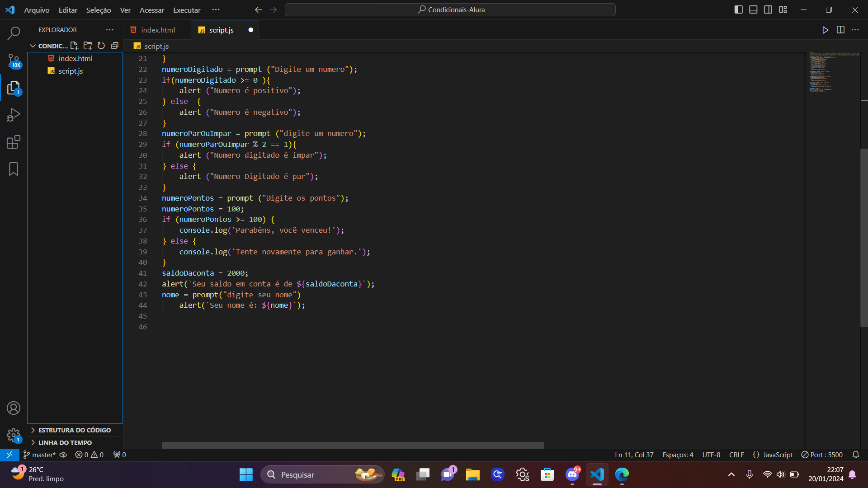868x488 pixels.
Task: Open the Windows Start menu
Action: click(246, 474)
